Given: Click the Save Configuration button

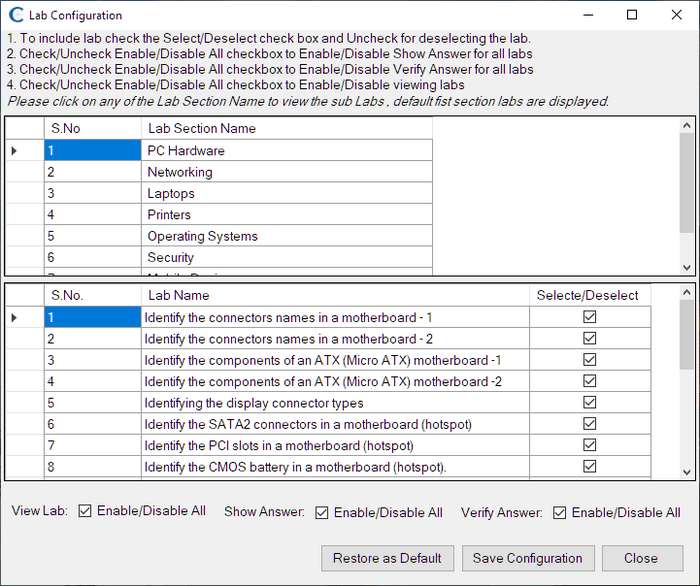Looking at the screenshot, I should tap(528, 558).
